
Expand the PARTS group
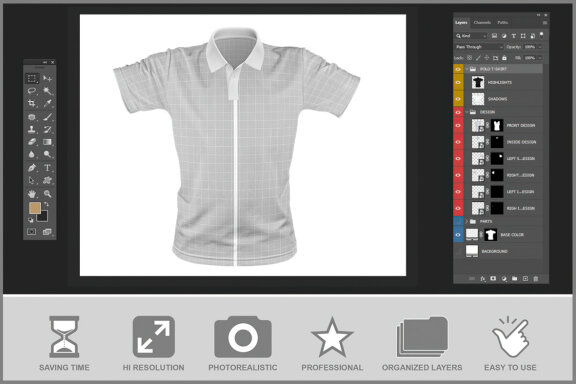pyautogui.click(x=467, y=221)
